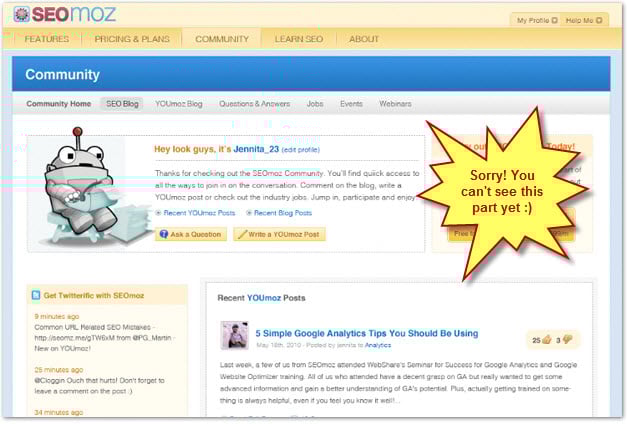Screen dimensions: 628x424
Task: Click the question mark icon on Ask a Question
Action: tap(164, 234)
